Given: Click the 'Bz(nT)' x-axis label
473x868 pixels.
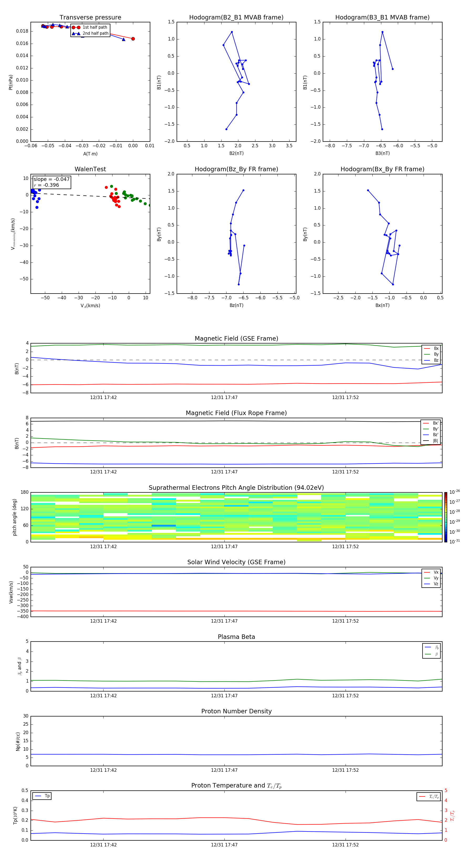Looking at the screenshot, I should tap(236, 305).
